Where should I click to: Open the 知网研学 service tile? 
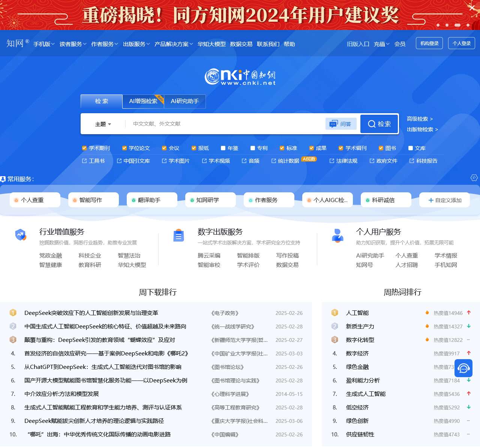tap(210, 200)
